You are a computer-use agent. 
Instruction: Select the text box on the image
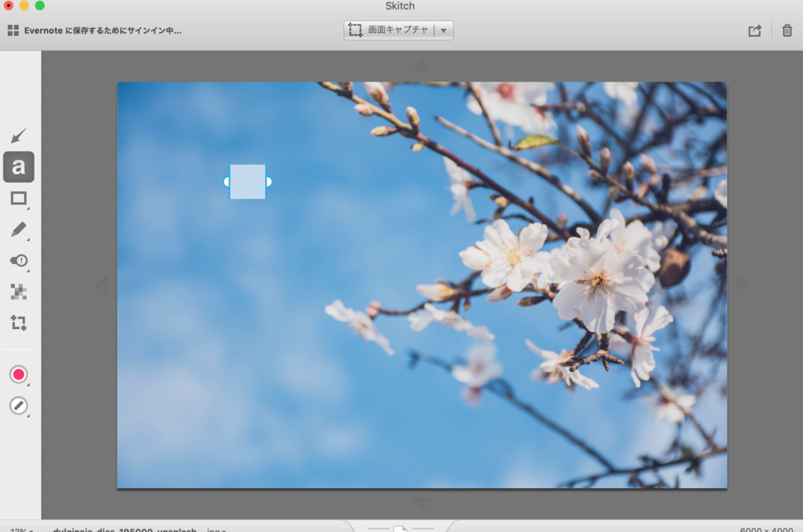(x=247, y=182)
